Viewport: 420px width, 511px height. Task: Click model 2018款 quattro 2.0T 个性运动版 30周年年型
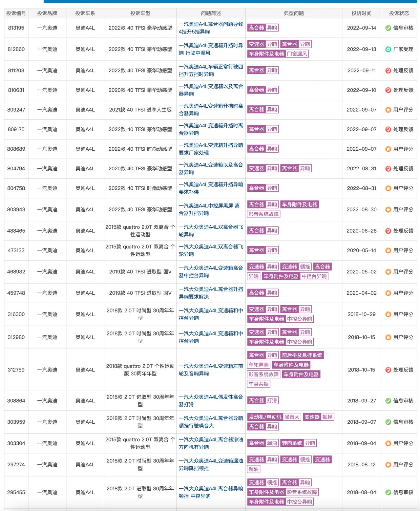(140, 370)
